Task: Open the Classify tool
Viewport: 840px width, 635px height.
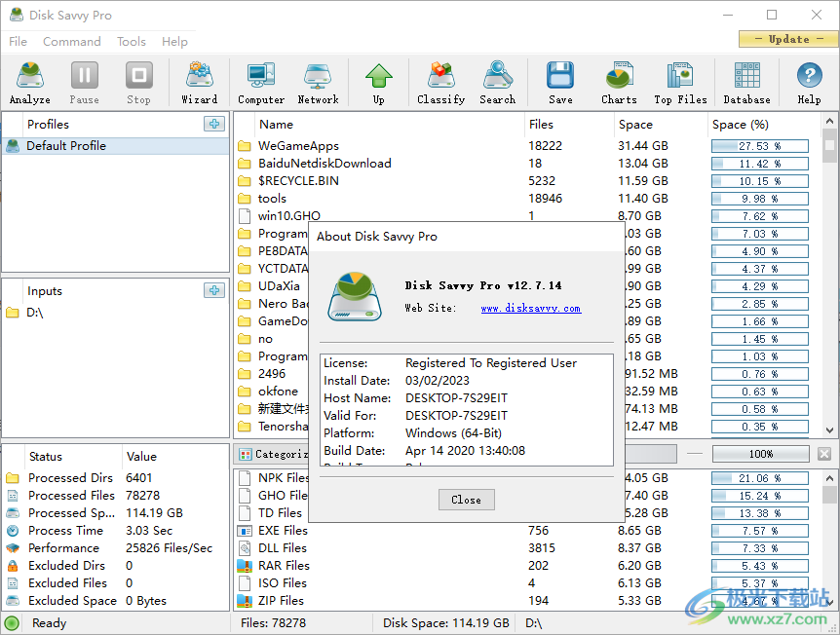Action: pos(440,83)
